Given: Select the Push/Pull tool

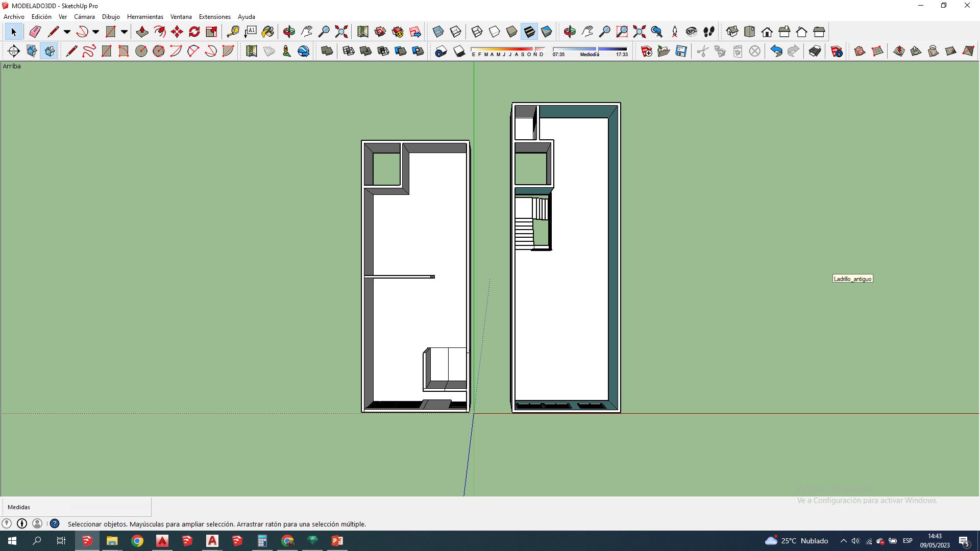Looking at the screenshot, I should 142,32.
